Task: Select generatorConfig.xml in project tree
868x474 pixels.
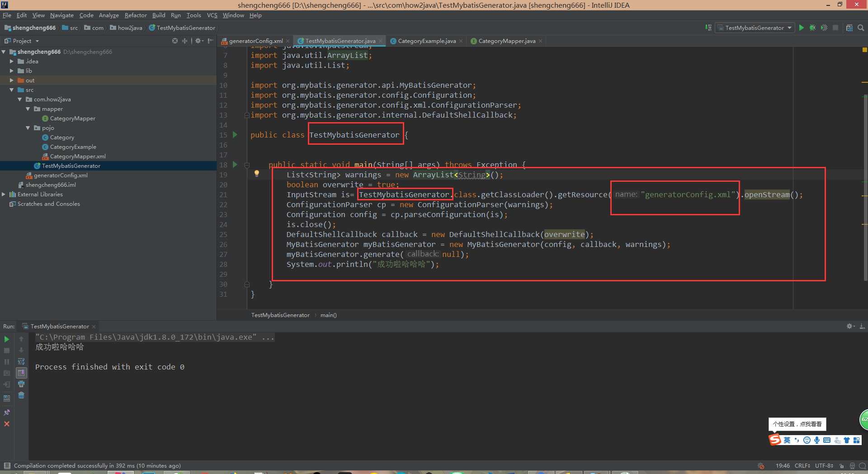Action: pos(61,175)
